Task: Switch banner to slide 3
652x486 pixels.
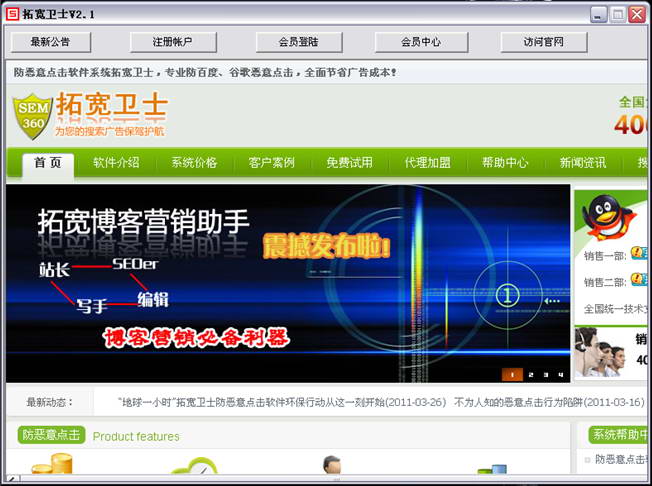Action: click(546, 375)
